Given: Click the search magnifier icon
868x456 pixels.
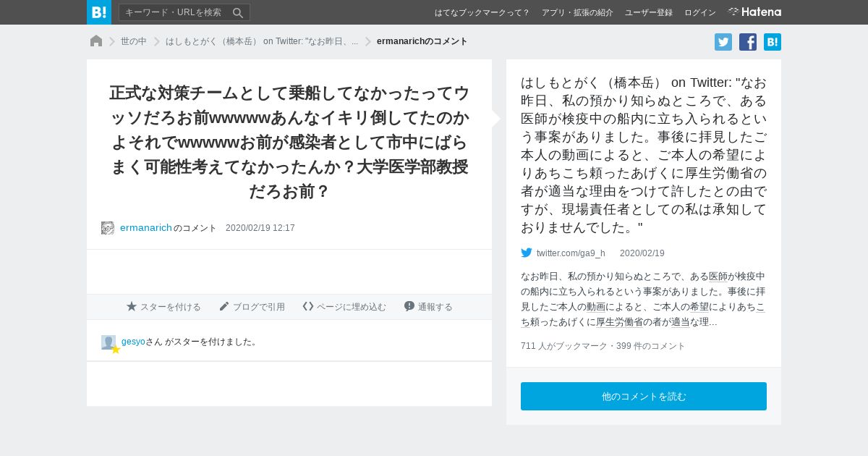Looking at the screenshot, I should point(237,12).
